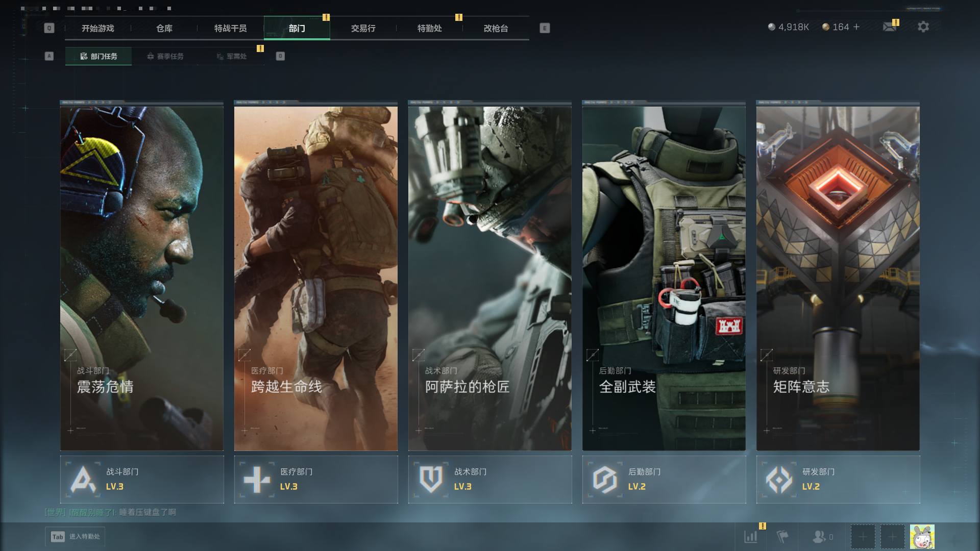Click the E key next-tab icon
Screen dimensions: 980x551
point(545,28)
